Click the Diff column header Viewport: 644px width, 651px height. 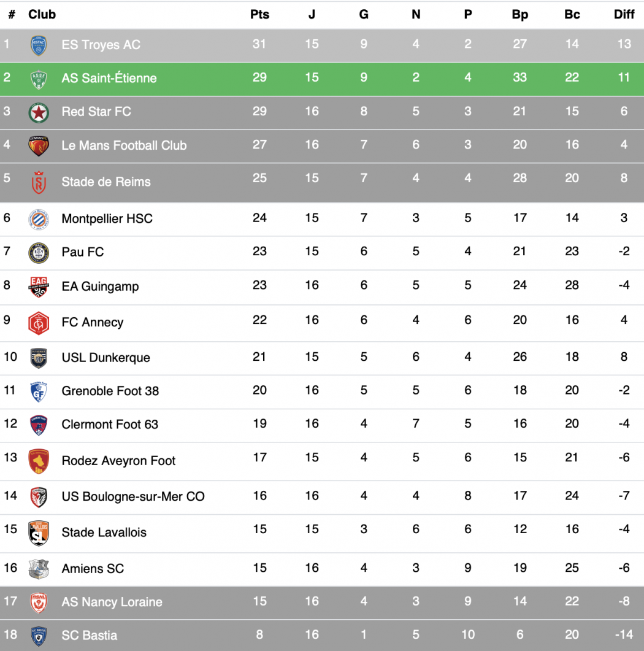coord(624,14)
